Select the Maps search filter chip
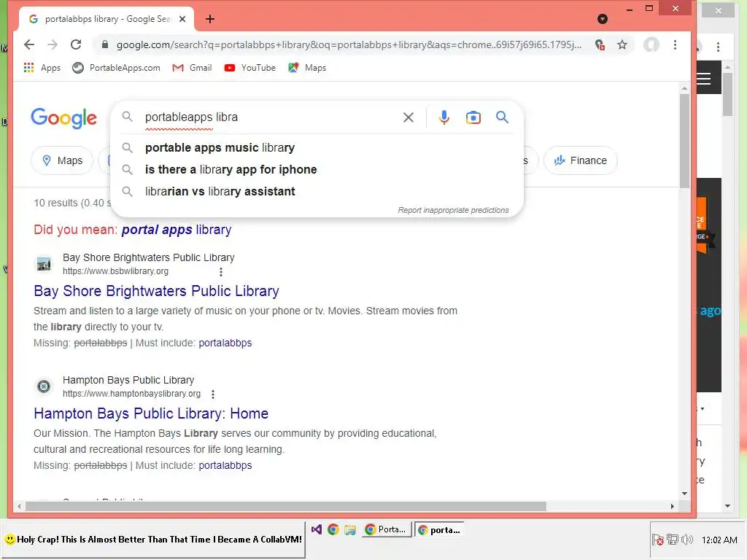The width and height of the screenshot is (747, 560). 63,160
